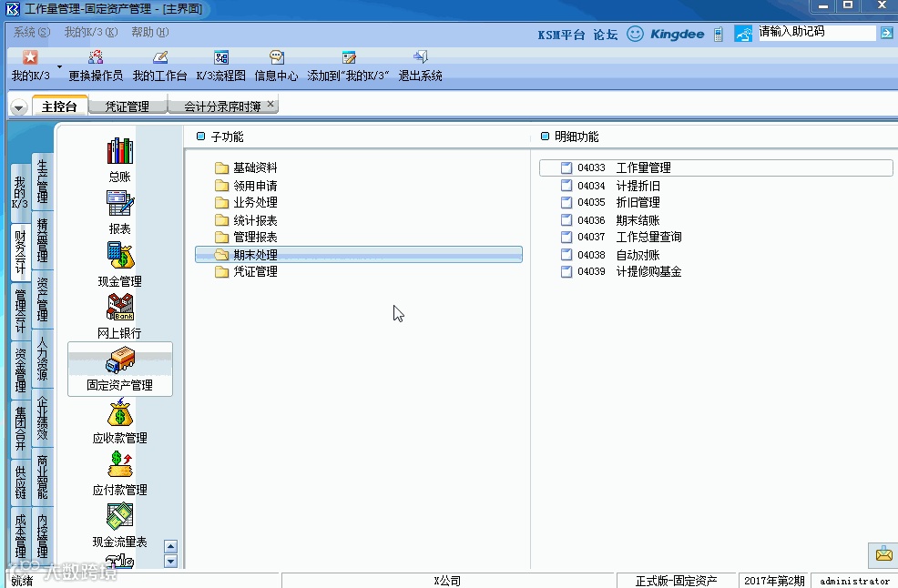Select the 人力资源 vertical side tab
This screenshot has width=898, height=588.
point(43,359)
